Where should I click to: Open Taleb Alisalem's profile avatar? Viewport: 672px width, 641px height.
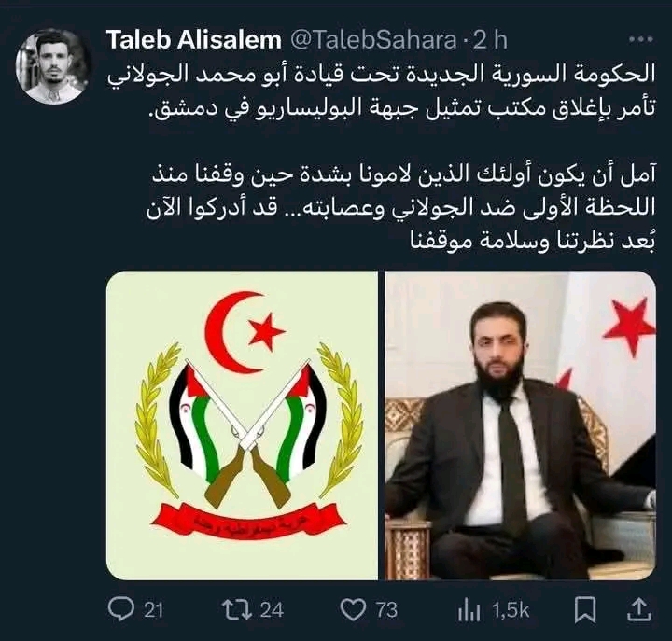[53, 66]
